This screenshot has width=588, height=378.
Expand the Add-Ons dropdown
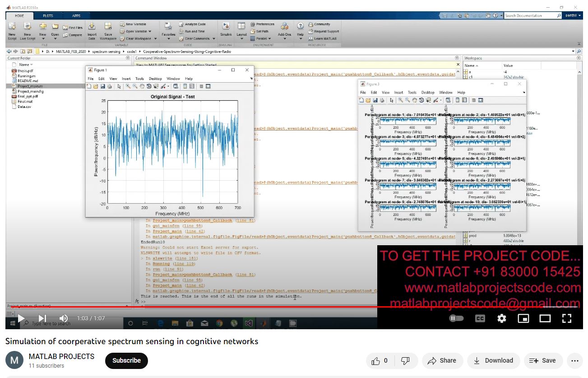[284, 39]
